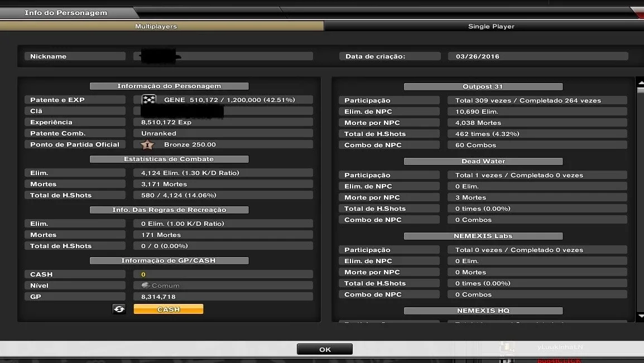Confirm with the OK button
The image size is (644, 363).
click(x=324, y=349)
